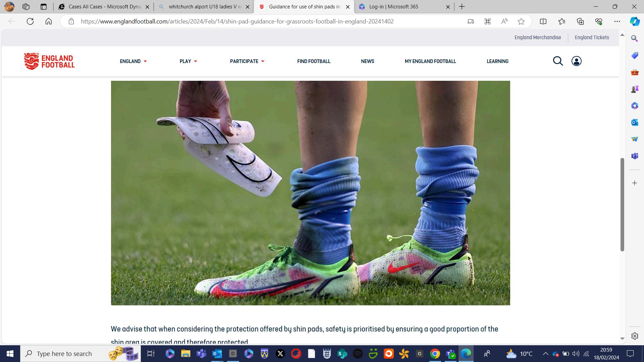Click the browser address bar URL

(x=237, y=21)
